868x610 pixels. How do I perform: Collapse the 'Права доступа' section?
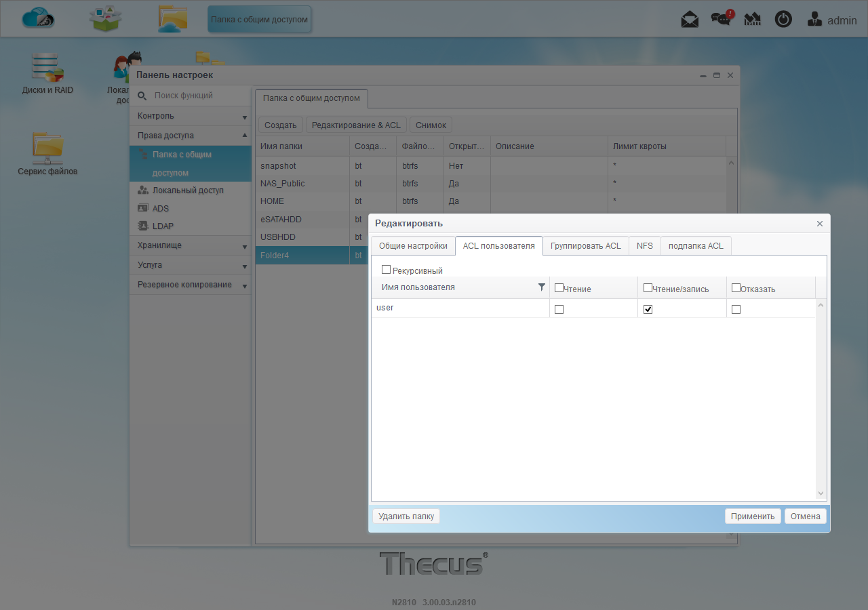191,136
